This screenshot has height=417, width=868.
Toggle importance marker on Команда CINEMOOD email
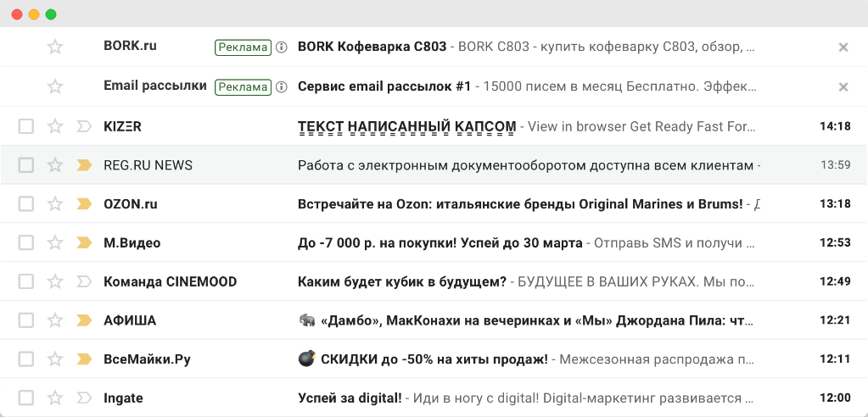pyautogui.click(x=84, y=282)
